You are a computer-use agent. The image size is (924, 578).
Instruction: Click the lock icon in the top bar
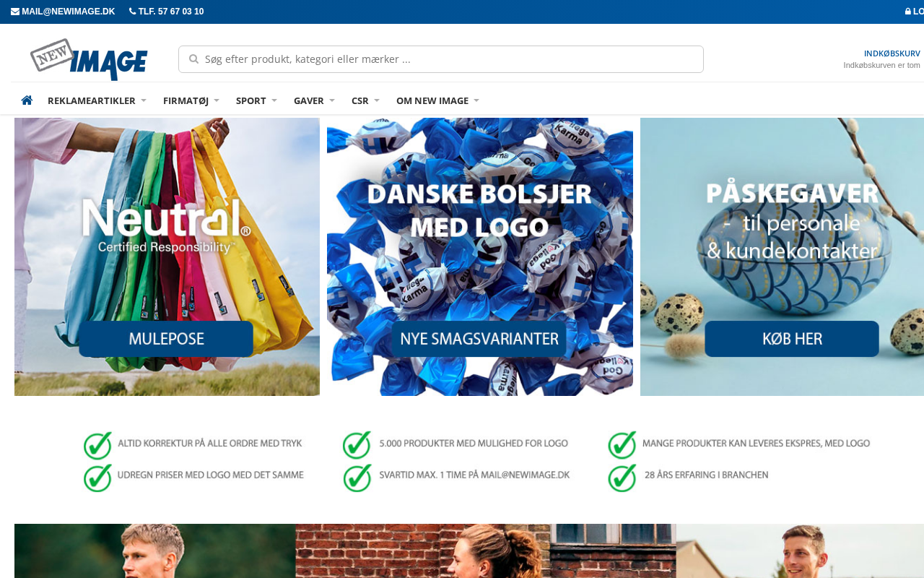pos(908,12)
